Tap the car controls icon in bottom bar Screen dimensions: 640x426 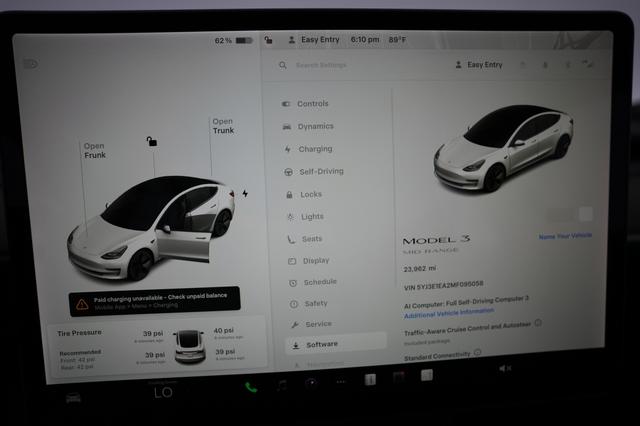click(73, 398)
